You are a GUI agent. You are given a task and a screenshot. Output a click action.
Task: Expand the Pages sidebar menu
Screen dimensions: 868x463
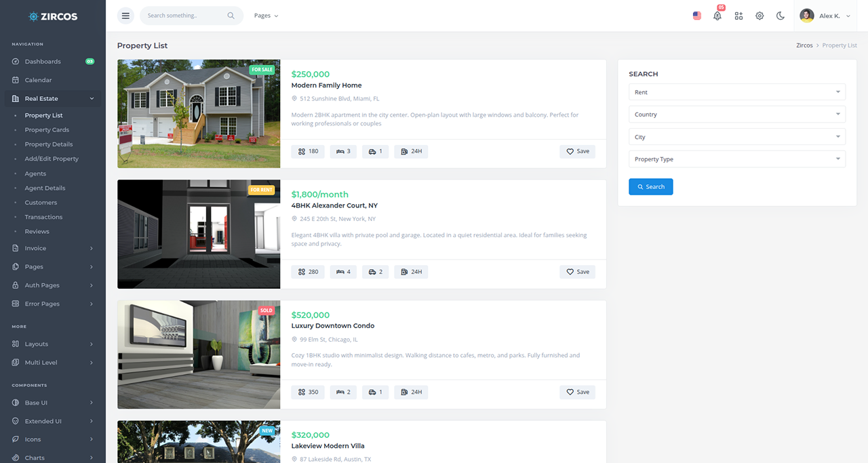click(53, 267)
